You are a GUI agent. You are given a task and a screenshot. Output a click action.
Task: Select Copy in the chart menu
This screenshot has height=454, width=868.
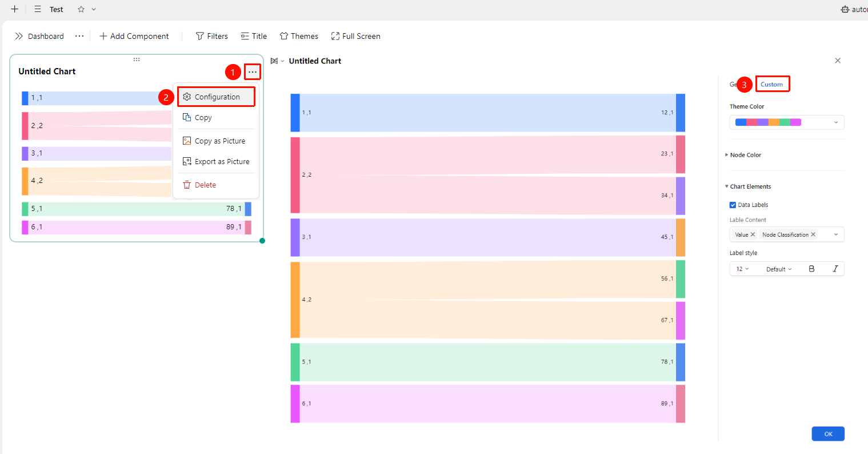[216, 117]
